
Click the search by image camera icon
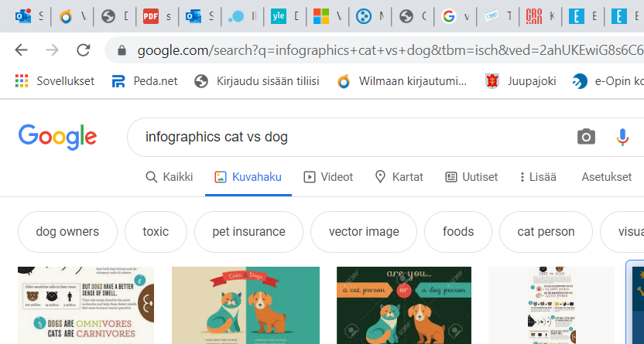[586, 137]
